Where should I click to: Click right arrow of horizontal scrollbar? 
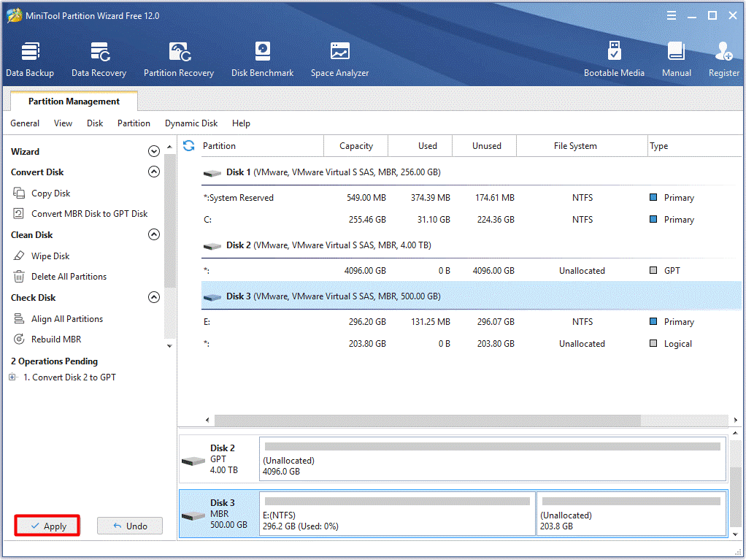(736, 420)
